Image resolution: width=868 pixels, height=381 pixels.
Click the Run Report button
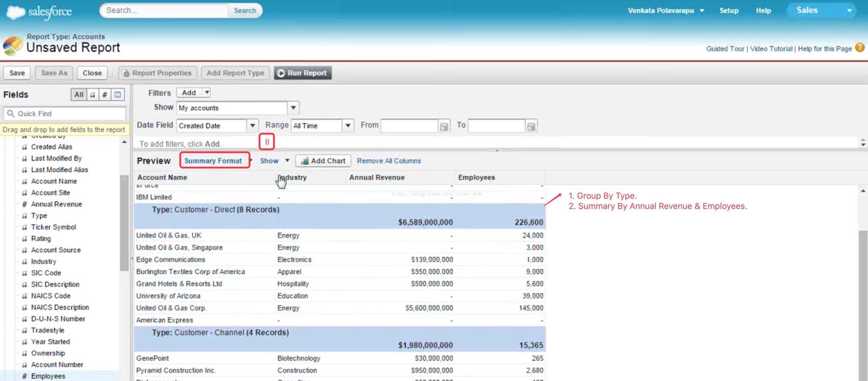coord(303,73)
